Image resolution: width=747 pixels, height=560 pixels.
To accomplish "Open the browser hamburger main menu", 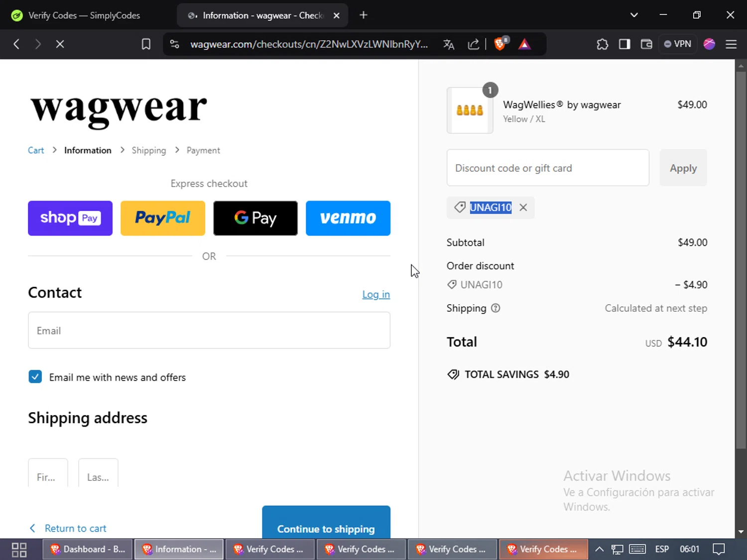I will coord(731,44).
